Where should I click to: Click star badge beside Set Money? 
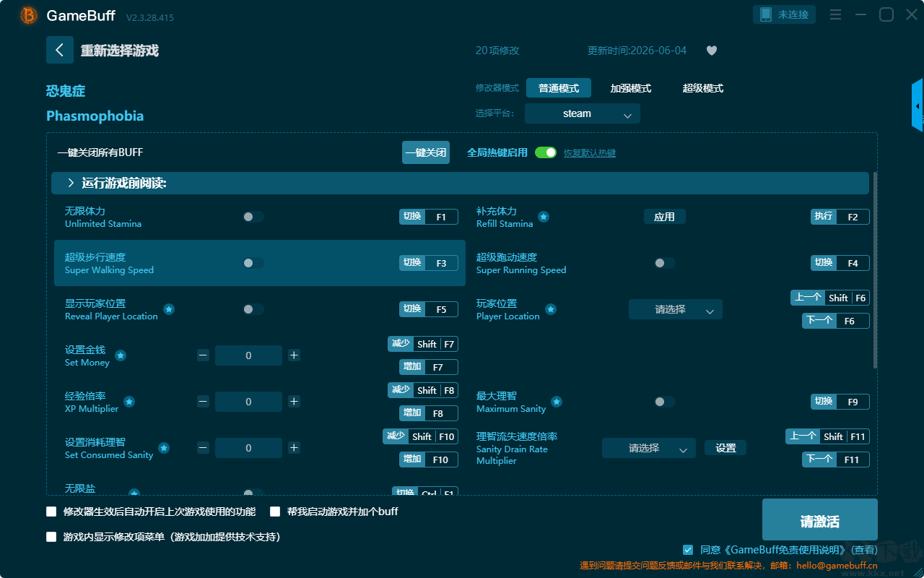(121, 355)
